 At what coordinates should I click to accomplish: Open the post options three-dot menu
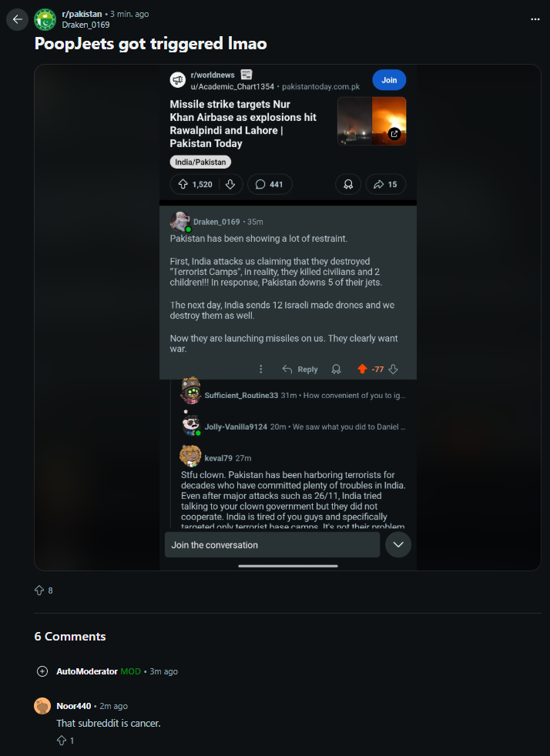point(535,19)
